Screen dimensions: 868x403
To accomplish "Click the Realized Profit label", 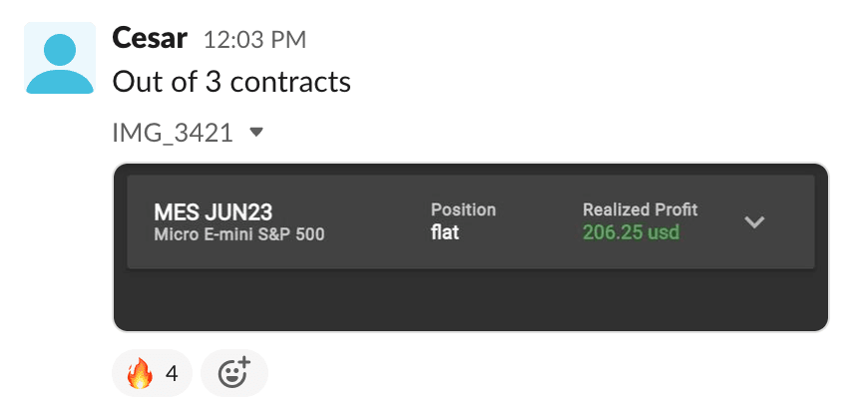I will point(640,209).
